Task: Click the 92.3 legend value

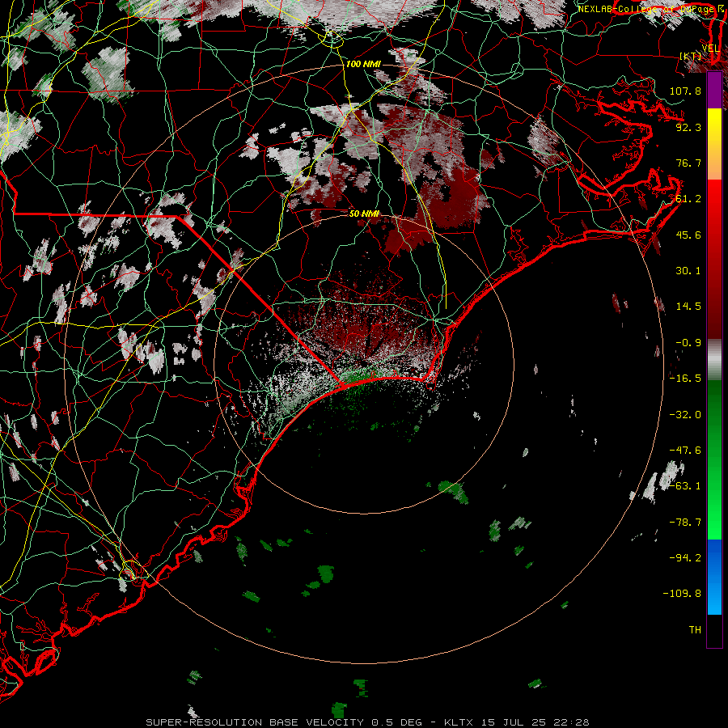Action: pos(688,127)
